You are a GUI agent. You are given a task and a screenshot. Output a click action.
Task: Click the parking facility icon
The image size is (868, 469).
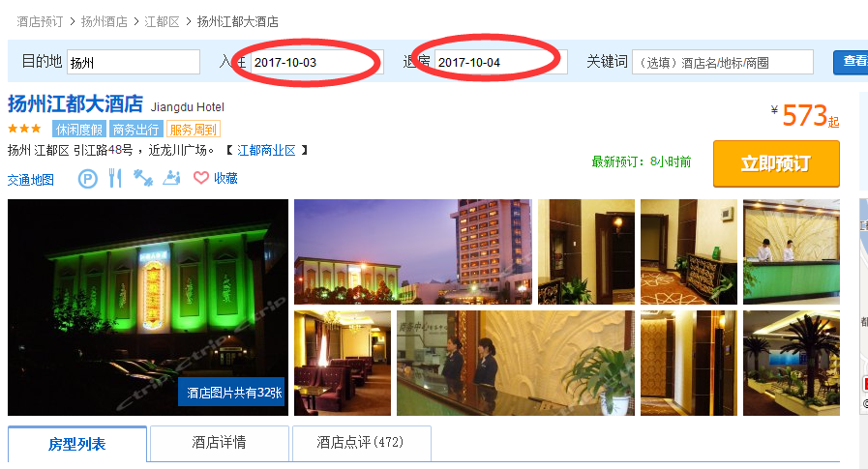click(87, 179)
